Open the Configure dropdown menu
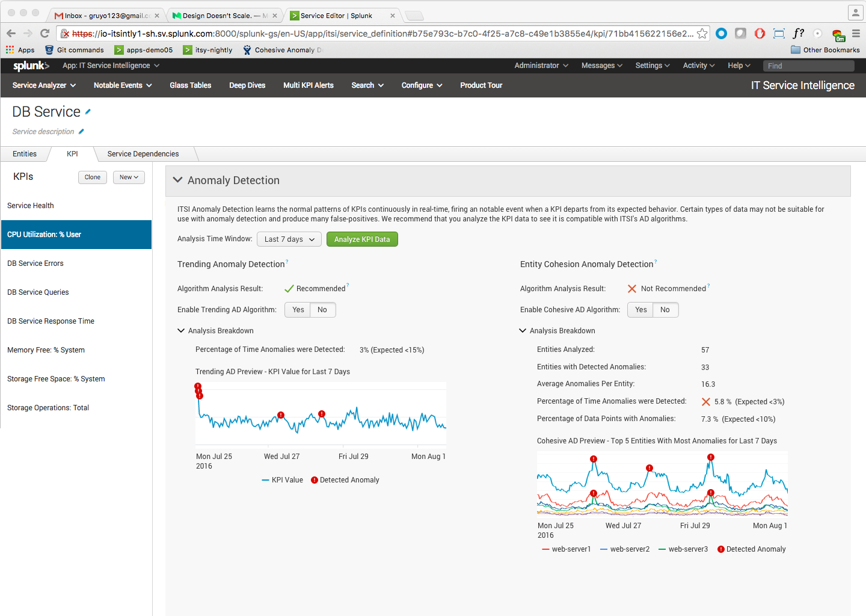 (422, 85)
